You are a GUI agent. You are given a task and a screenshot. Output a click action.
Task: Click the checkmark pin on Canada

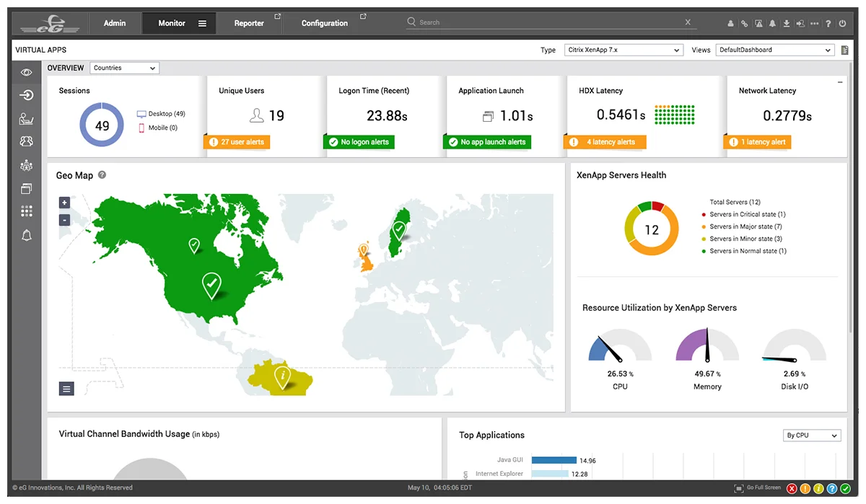[194, 245]
